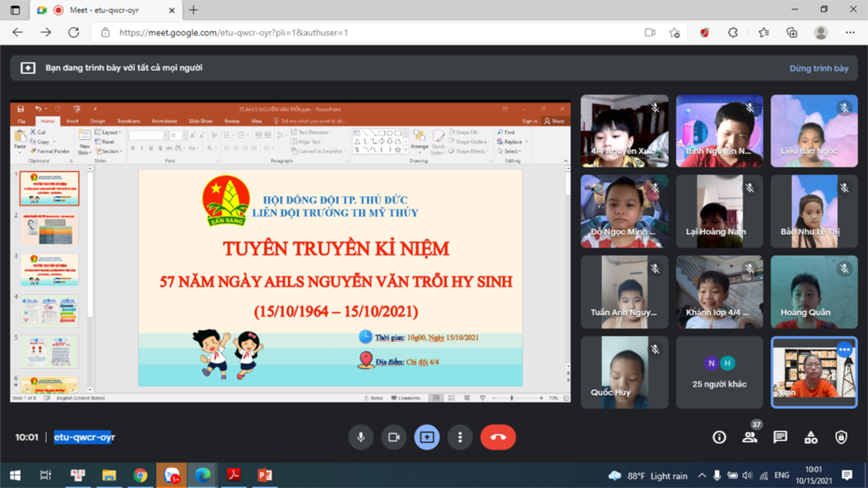
Task: Open a new browser tab
Action: pos(194,10)
